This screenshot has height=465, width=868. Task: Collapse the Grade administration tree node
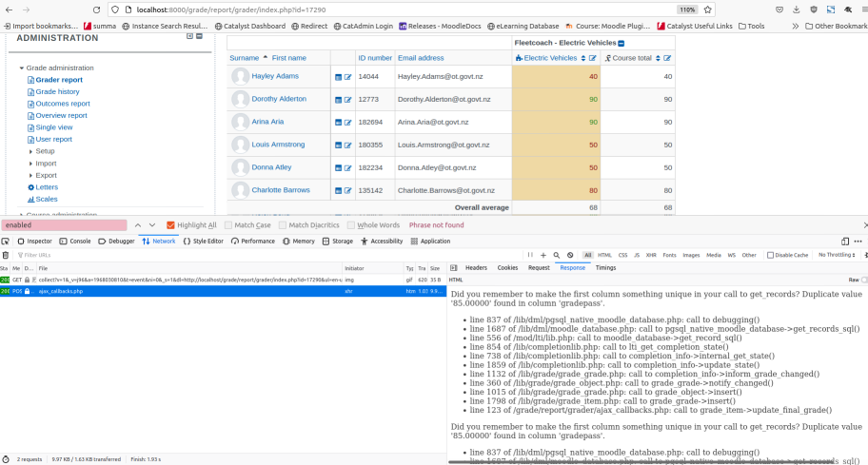[22, 68]
